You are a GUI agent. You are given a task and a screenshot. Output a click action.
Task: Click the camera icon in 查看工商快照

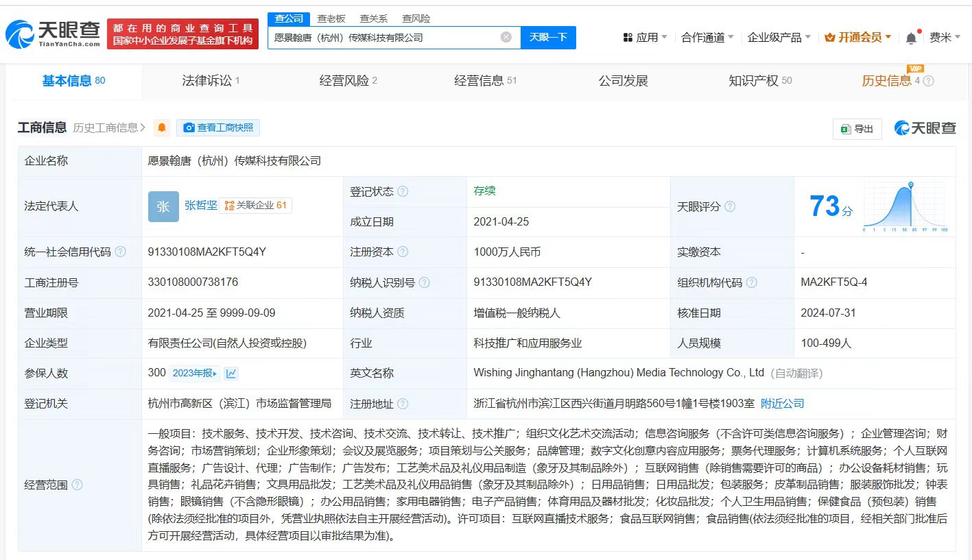189,127
